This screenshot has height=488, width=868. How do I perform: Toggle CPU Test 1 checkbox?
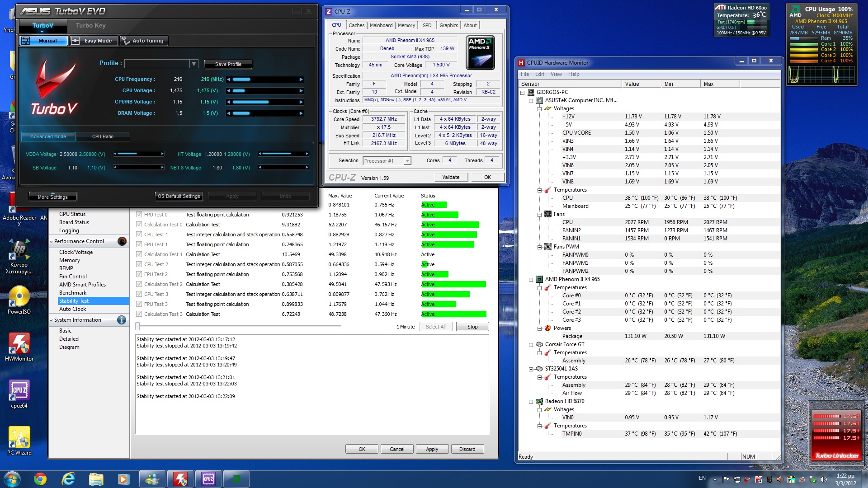pyautogui.click(x=139, y=235)
